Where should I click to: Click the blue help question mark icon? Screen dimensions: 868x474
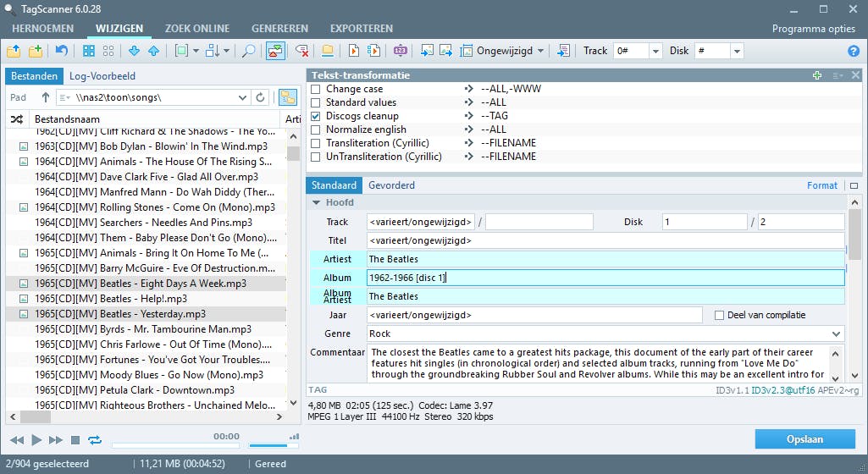point(853,51)
